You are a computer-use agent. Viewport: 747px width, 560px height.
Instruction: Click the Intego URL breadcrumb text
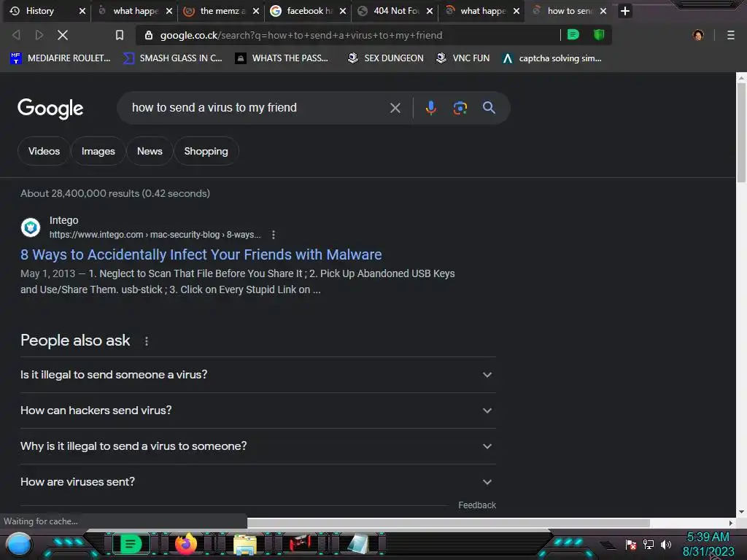[x=155, y=235]
